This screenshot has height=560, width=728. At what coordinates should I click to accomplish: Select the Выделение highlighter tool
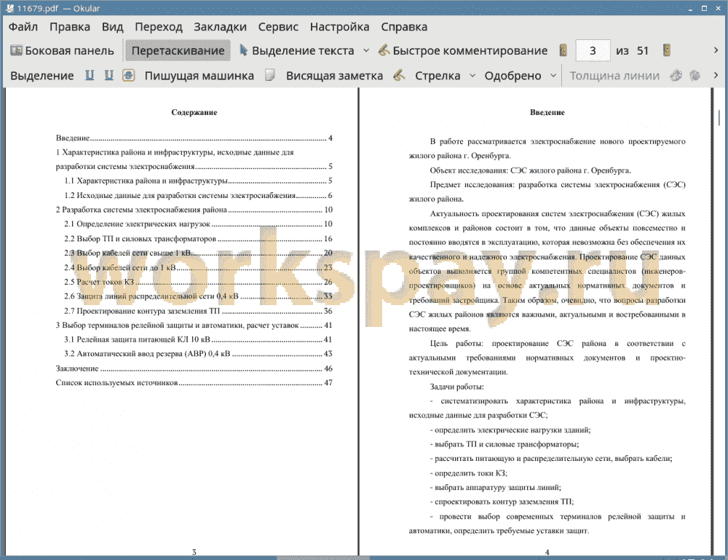[41, 76]
